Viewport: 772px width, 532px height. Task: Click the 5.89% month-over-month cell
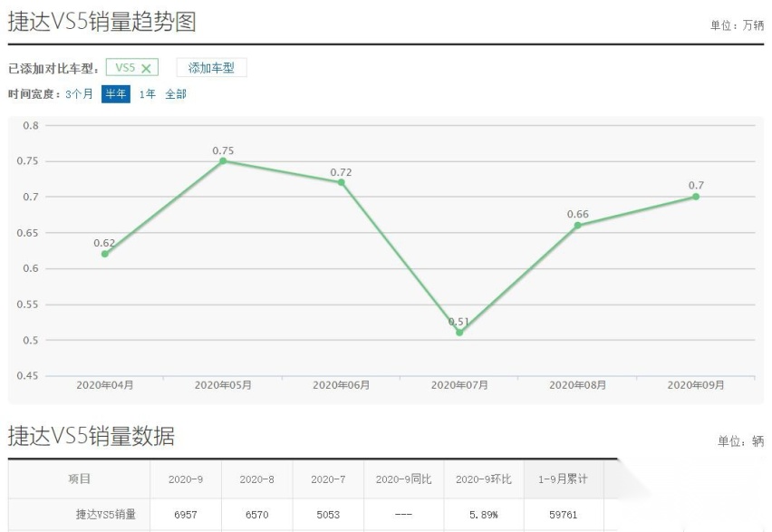coord(484,516)
